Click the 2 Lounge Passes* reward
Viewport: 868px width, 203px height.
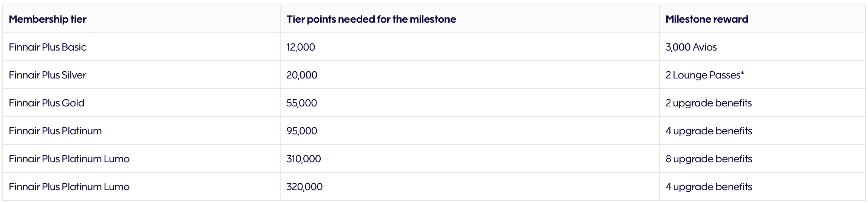(x=705, y=75)
